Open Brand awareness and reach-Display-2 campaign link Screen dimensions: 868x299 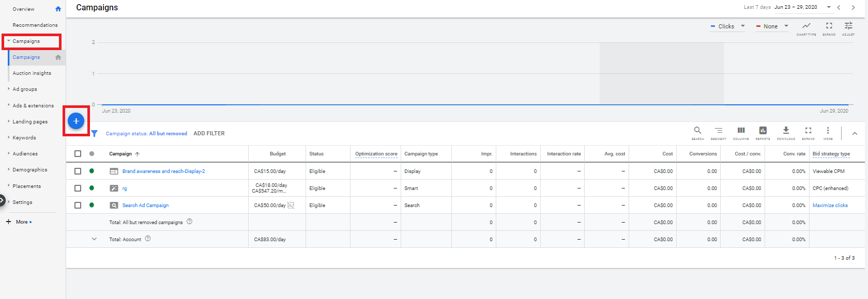tap(163, 171)
